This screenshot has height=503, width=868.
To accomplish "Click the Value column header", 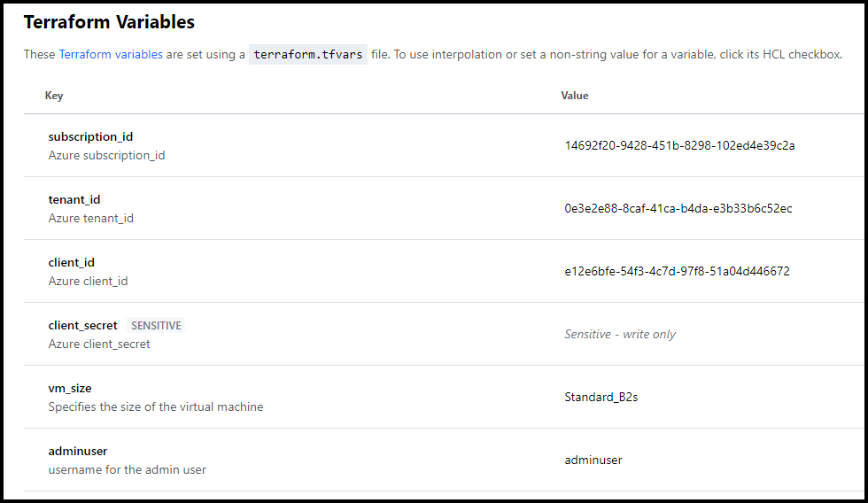I will tap(575, 96).
